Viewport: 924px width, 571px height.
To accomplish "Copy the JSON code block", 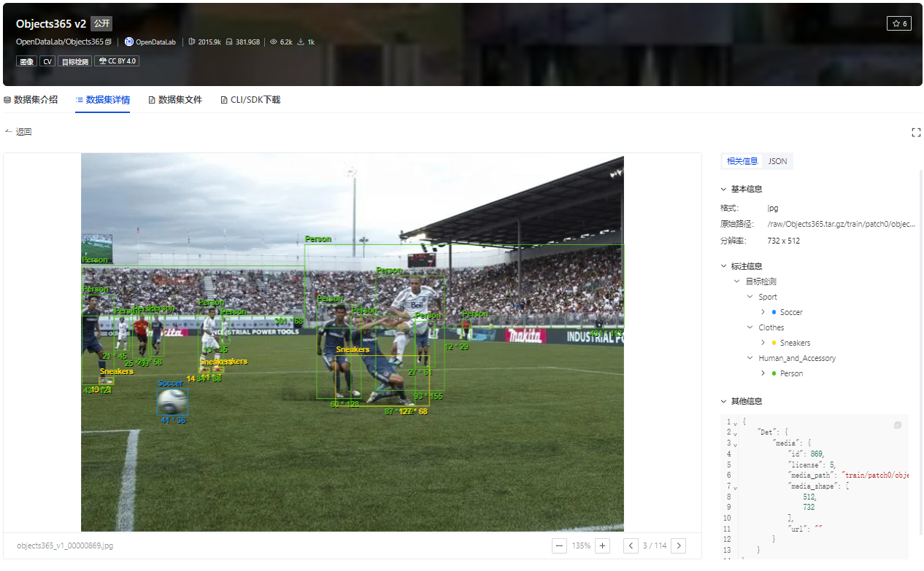I will (x=898, y=425).
